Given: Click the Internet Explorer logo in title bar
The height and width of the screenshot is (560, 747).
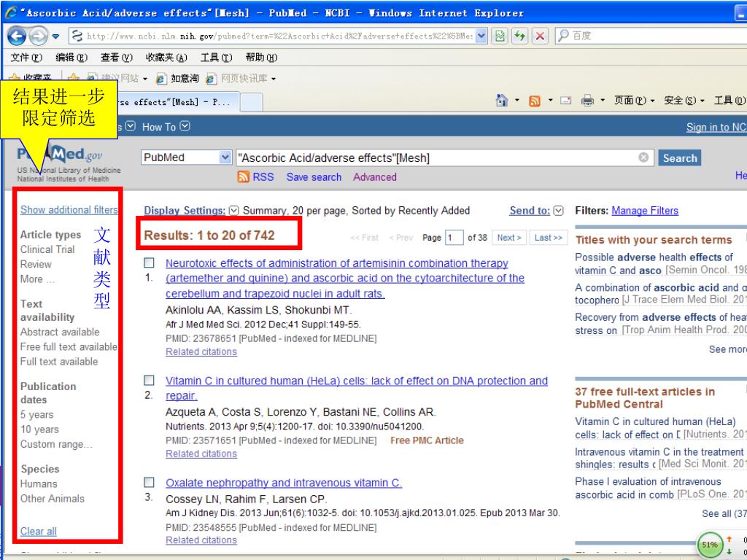Looking at the screenshot, I should (10, 13).
